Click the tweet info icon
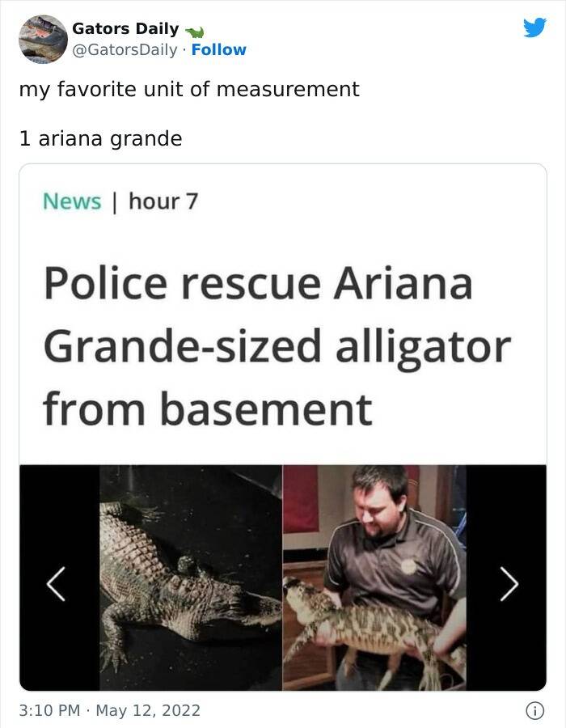Viewport: 566px width, 728px height. click(x=535, y=710)
